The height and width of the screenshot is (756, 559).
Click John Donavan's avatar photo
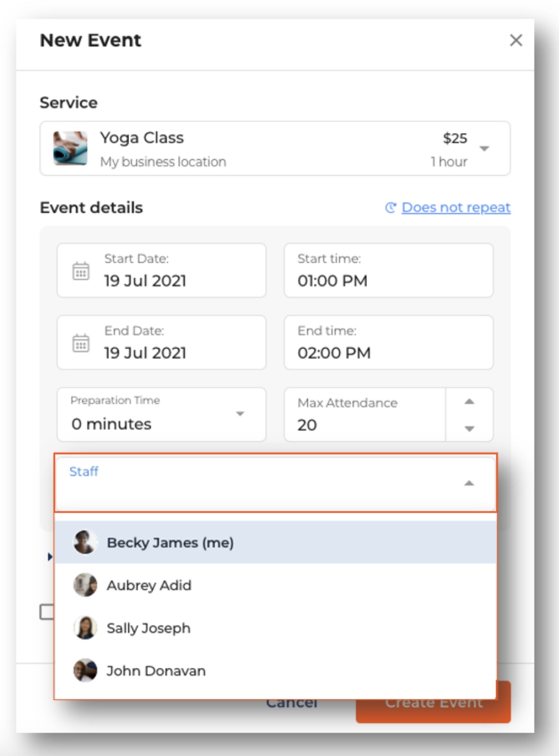coord(85,671)
